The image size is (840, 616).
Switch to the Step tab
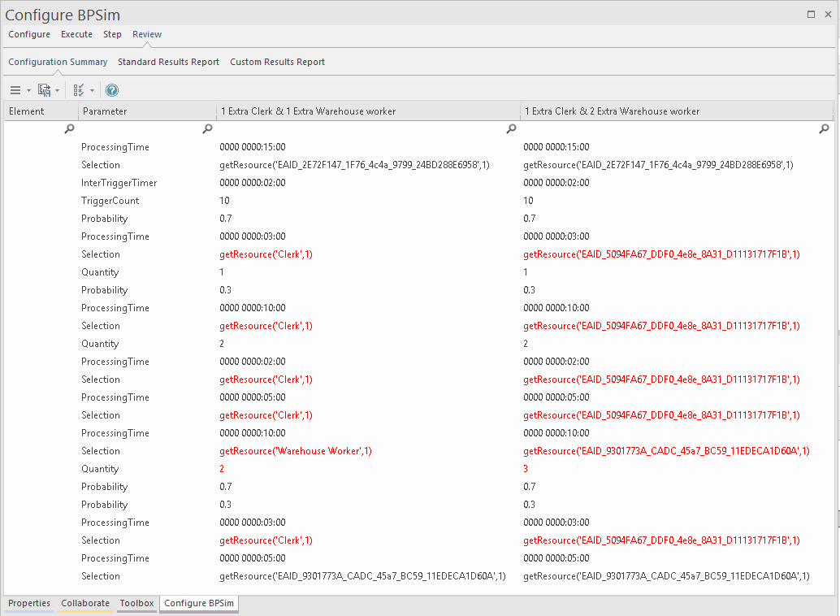click(112, 34)
